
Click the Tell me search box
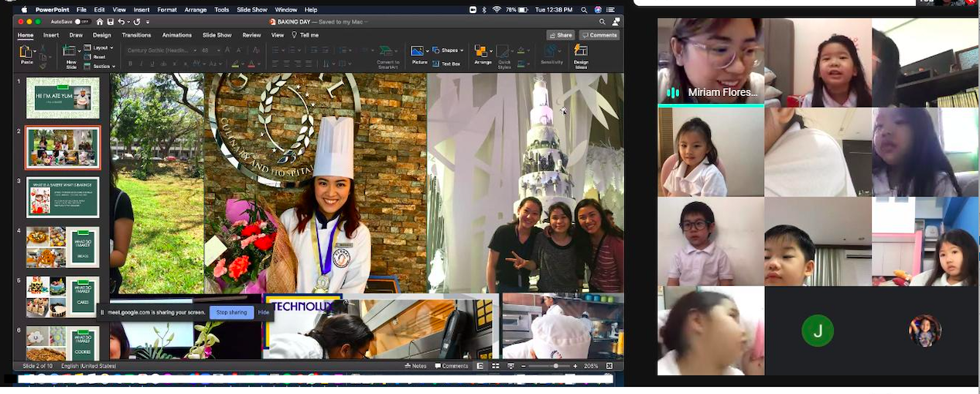[x=306, y=35]
